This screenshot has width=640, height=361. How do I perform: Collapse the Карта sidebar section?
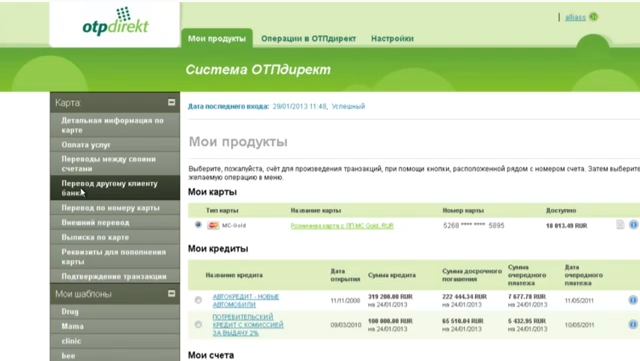171,103
